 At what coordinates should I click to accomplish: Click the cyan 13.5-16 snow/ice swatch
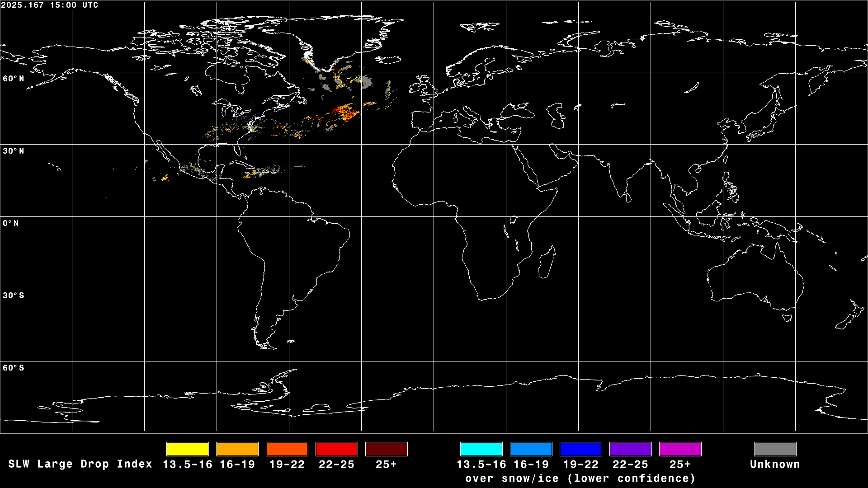pyautogui.click(x=481, y=449)
